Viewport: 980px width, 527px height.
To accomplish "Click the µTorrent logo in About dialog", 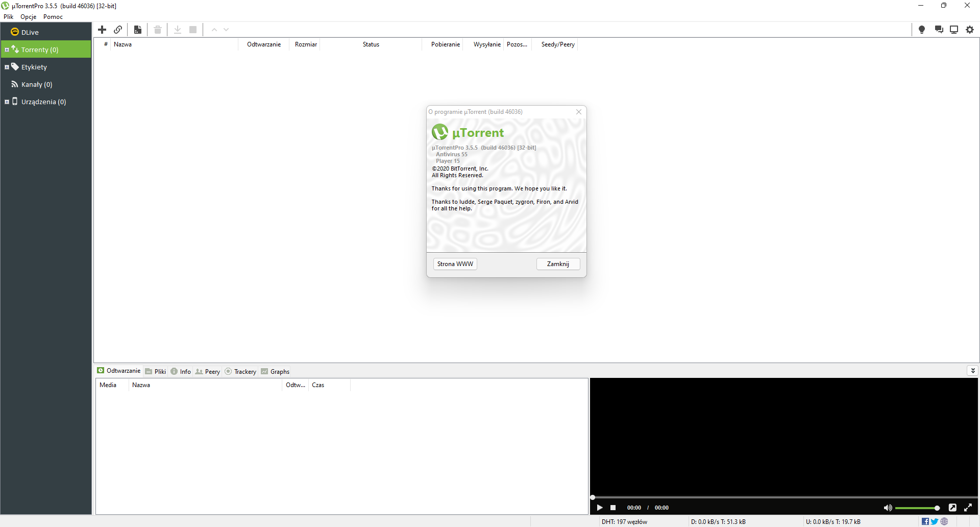I will tap(440, 132).
